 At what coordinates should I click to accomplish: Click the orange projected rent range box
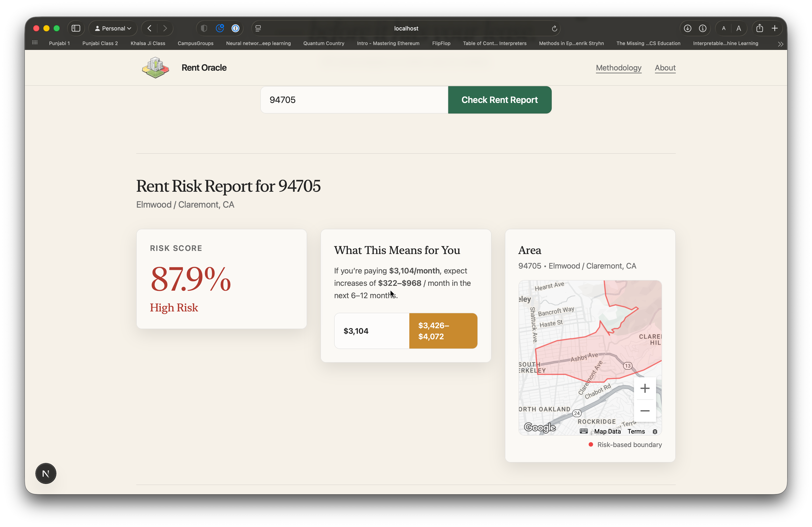443,331
